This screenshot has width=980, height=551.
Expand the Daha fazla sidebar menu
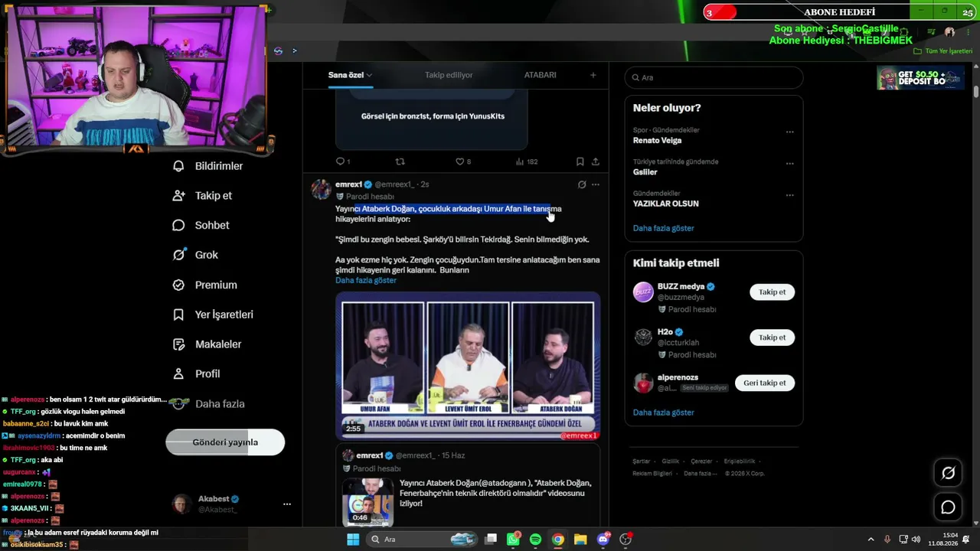click(x=207, y=403)
